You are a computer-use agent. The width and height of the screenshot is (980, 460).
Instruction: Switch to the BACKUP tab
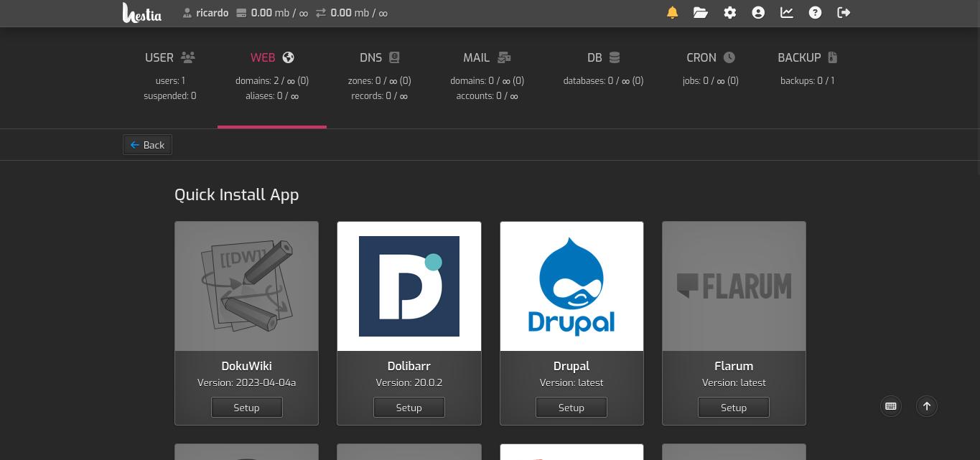point(808,77)
